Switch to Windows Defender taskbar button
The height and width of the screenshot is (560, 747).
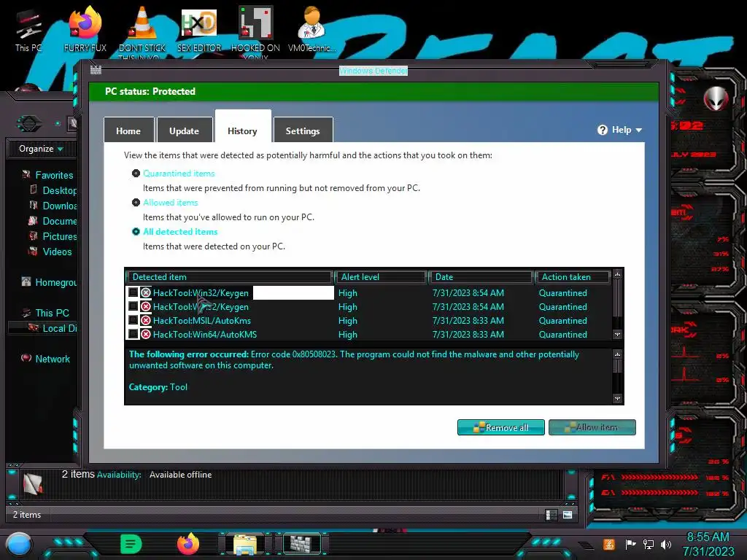[x=301, y=544]
